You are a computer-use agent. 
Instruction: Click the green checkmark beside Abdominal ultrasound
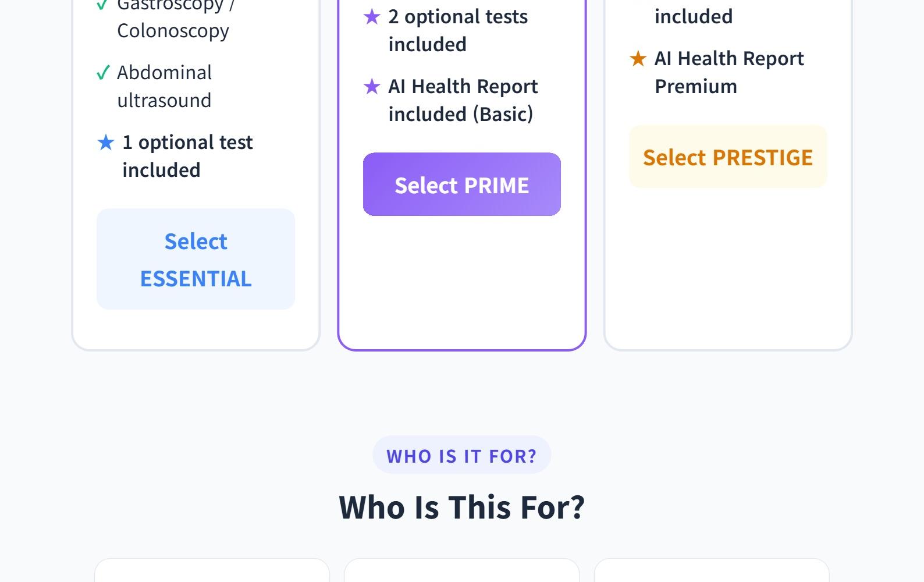[103, 73]
